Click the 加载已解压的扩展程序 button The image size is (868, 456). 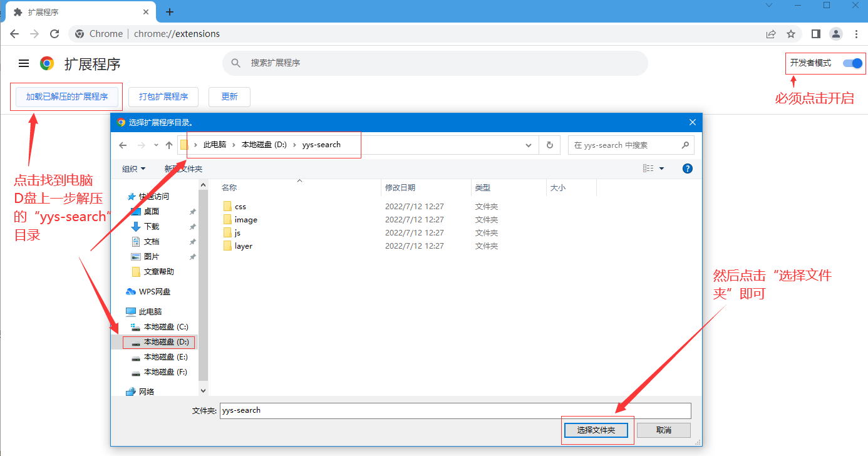coord(66,97)
